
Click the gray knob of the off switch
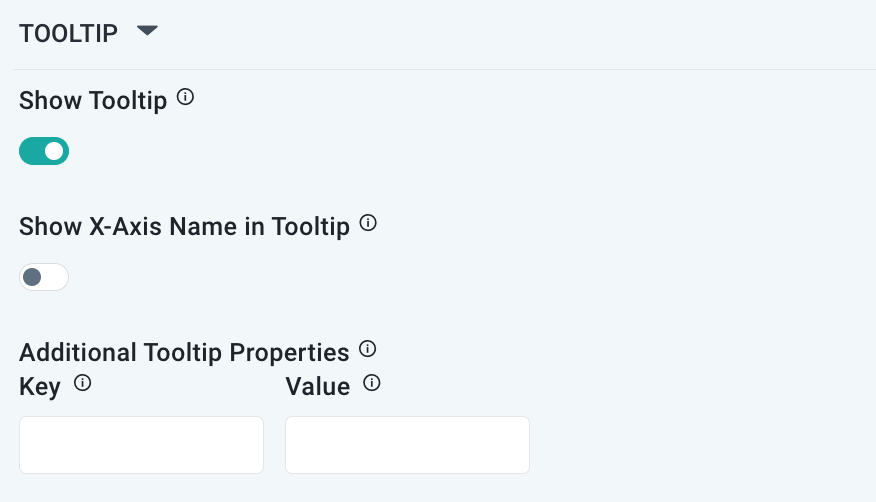[32, 277]
